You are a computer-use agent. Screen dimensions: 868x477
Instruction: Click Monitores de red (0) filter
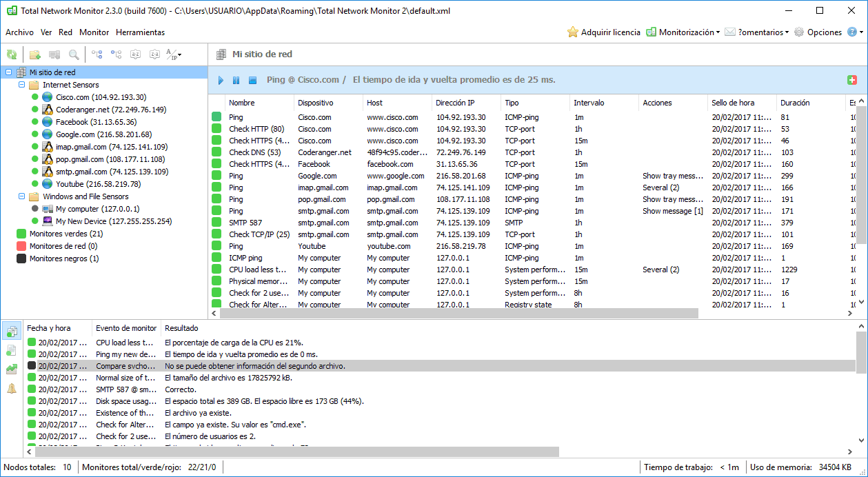(x=63, y=246)
